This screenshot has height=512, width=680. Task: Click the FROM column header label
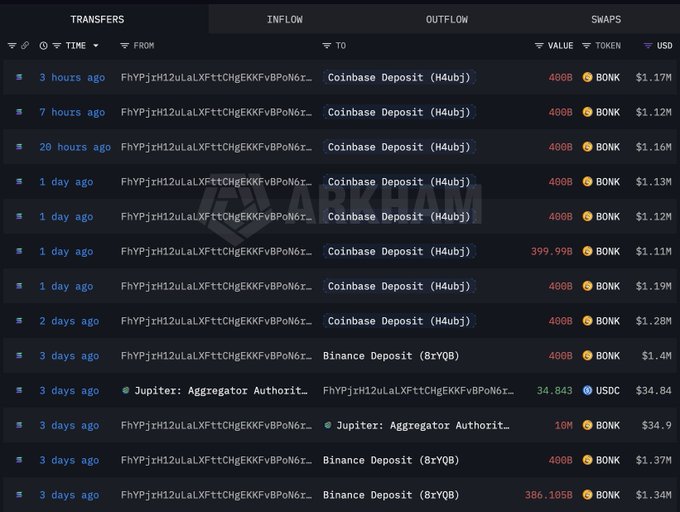(x=144, y=46)
